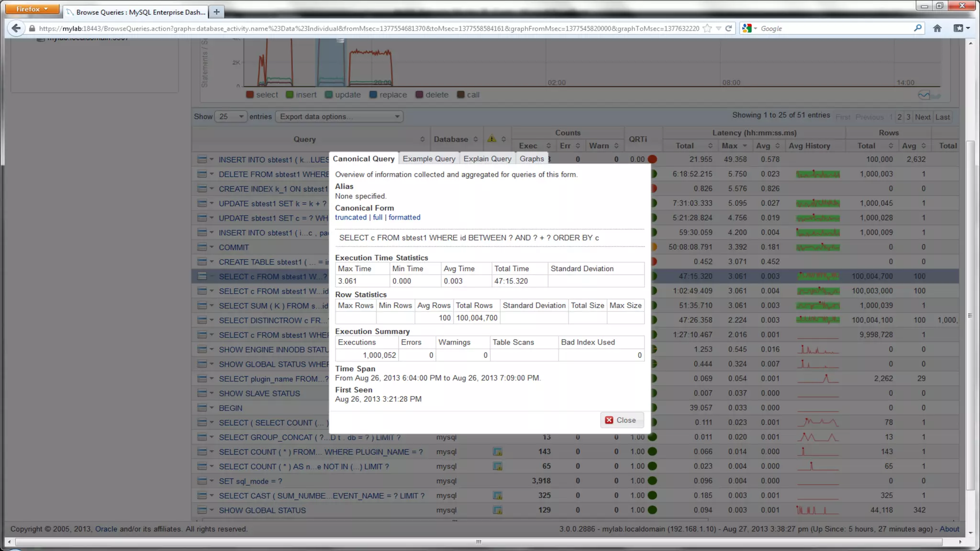
Task: Open new browser tab with plus
Action: [x=216, y=12]
